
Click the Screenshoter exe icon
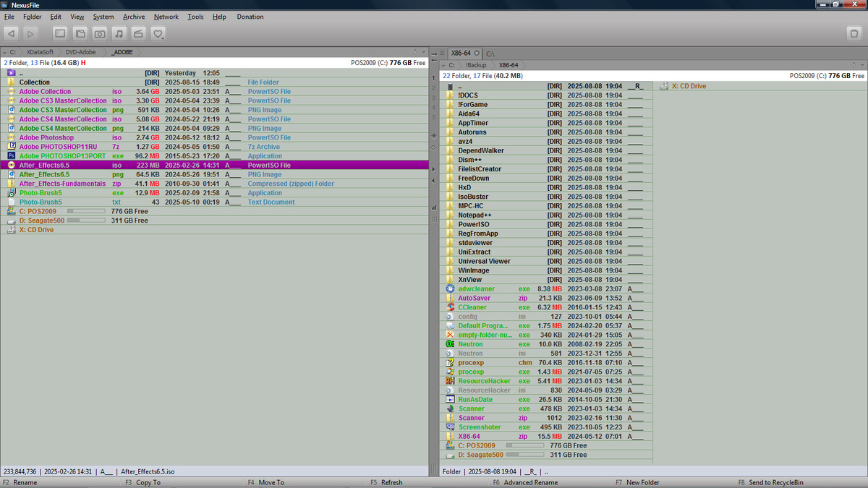[450, 427]
